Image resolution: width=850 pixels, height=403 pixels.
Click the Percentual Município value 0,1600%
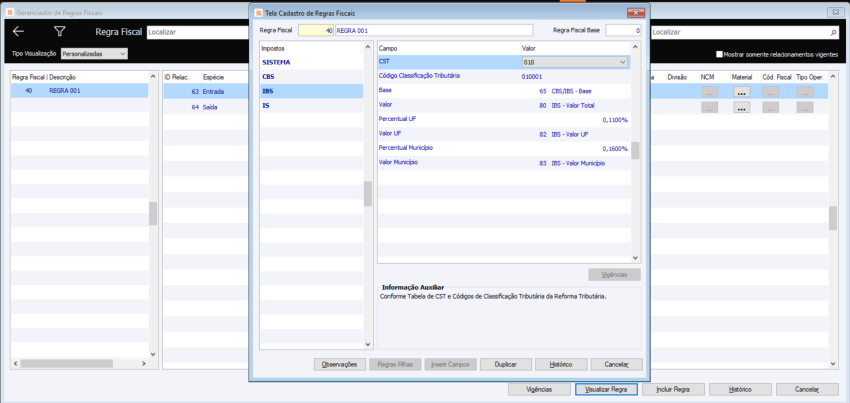(615, 149)
